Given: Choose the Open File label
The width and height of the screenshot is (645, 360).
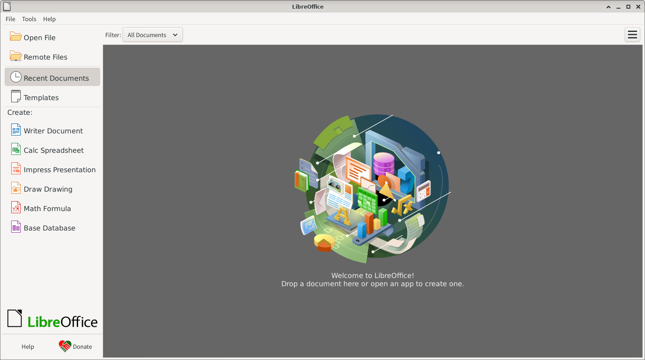Looking at the screenshot, I should click(x=39, y=37).
